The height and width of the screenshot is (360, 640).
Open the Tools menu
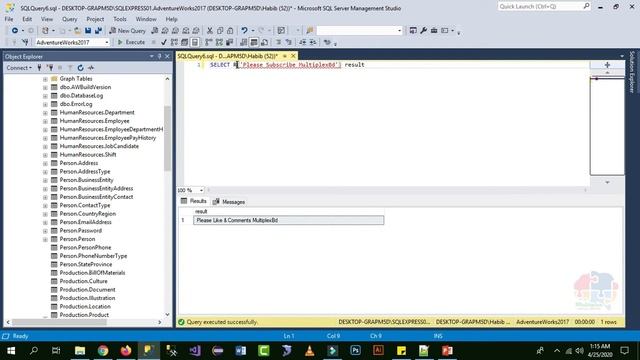point(120,19)
